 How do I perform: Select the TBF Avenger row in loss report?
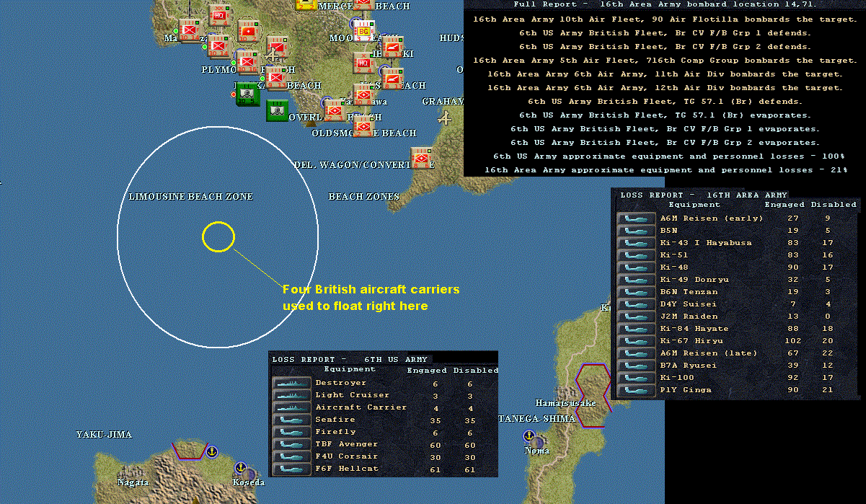click(x=384, y=444)
